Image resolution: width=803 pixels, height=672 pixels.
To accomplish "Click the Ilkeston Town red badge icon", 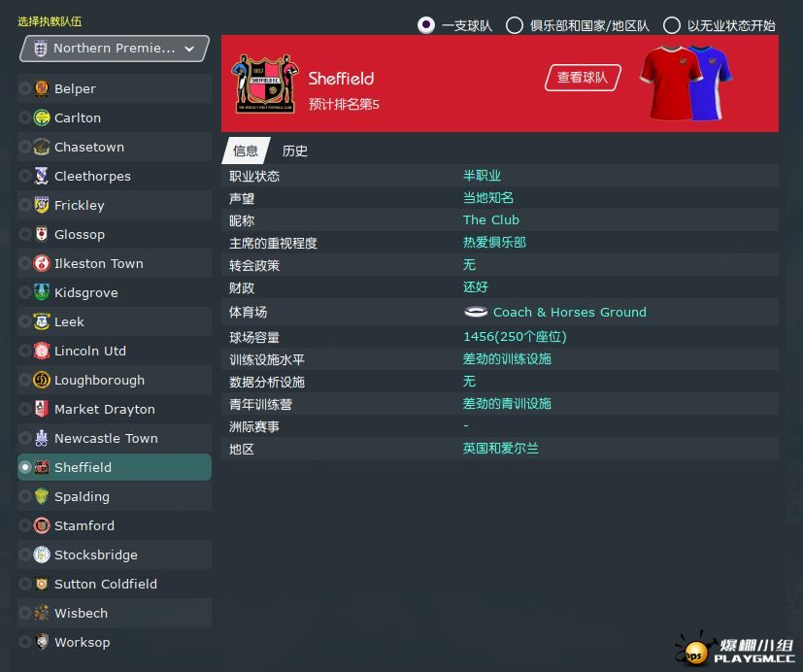I will click(42, 263).
